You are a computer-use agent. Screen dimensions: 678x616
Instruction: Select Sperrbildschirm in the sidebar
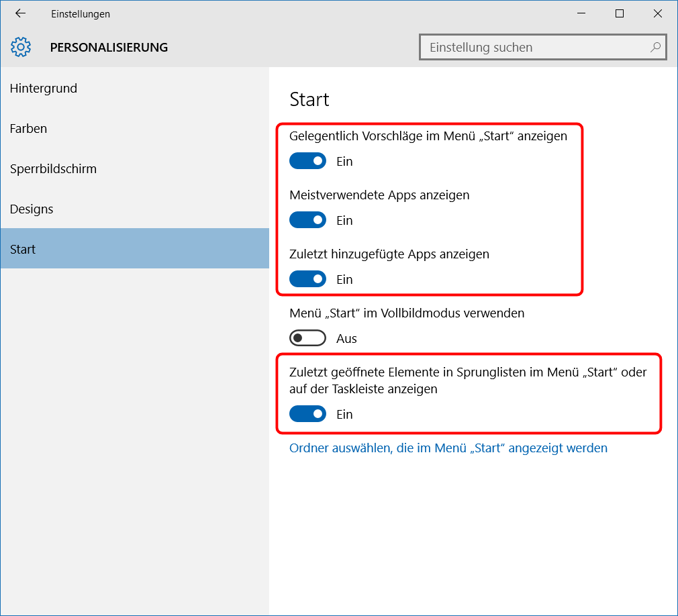pyautogui.click(x=53, y=168)
